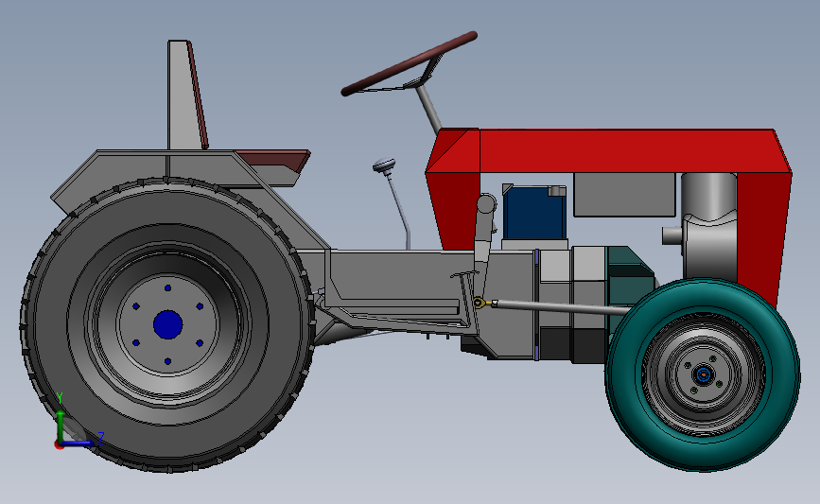Select the gear shift lever knob
The image size is (820, 504).
click(384, 165)
